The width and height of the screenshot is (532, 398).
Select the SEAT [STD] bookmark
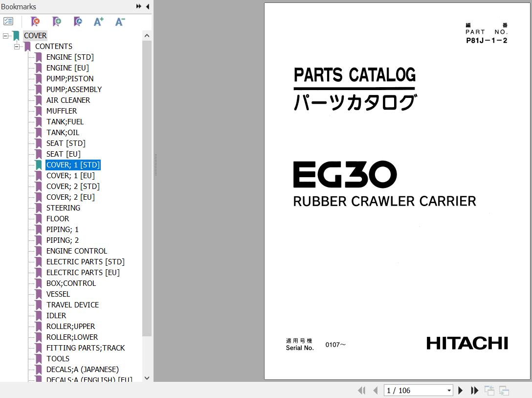click(66, 143)
